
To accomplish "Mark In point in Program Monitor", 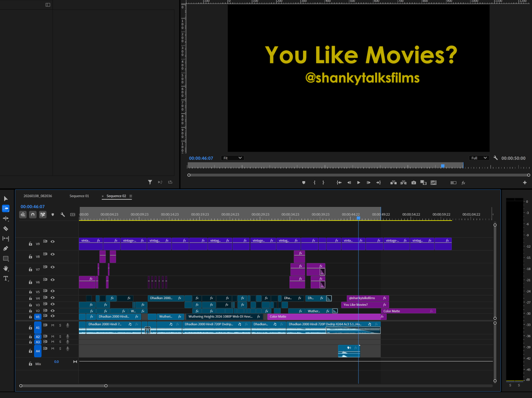I will tap(314, 183).
